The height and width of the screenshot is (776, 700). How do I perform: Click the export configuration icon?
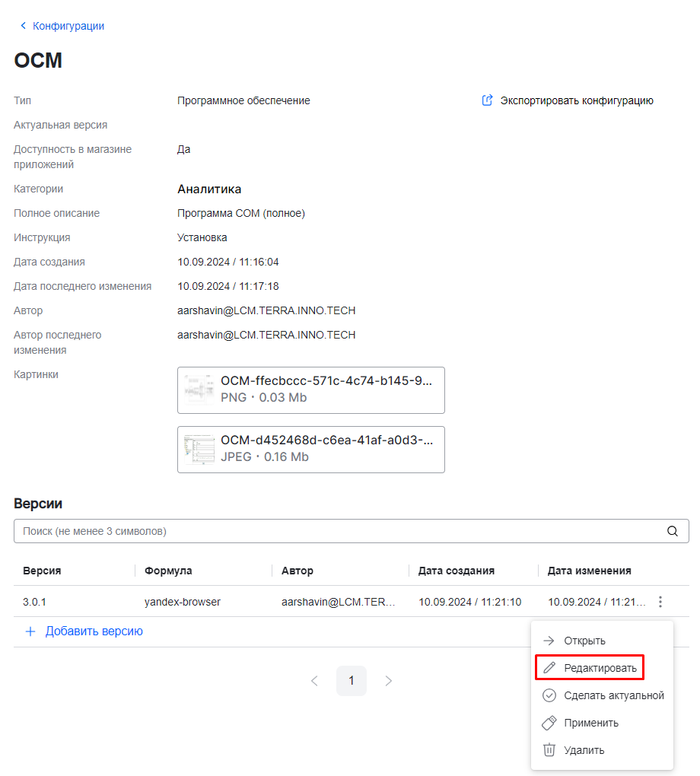coord(488,100)
